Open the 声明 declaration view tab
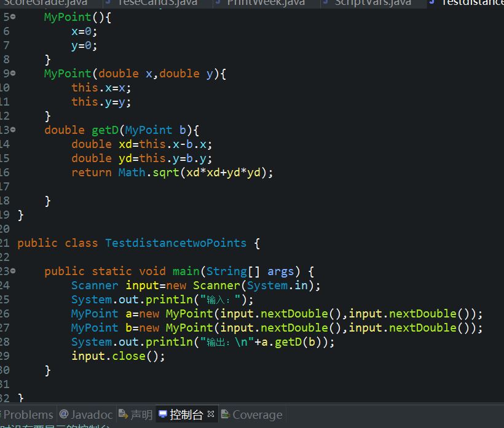Viewport: 504px width, 428px height. 135,414
